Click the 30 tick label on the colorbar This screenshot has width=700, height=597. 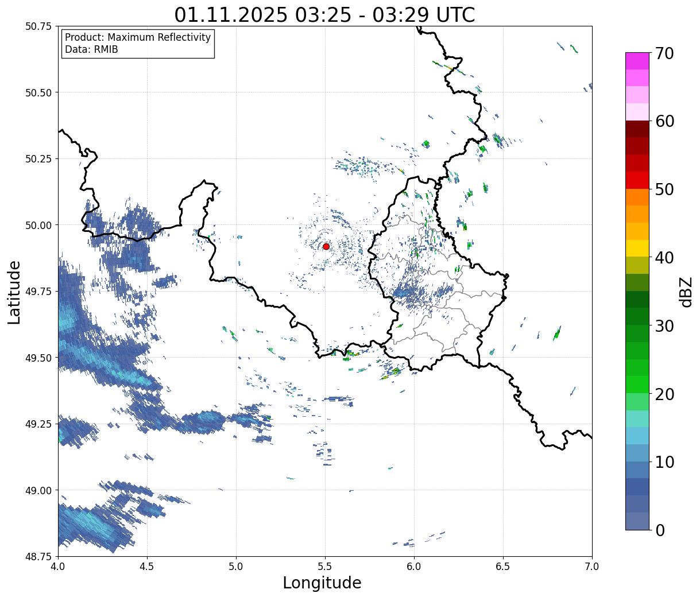[664, 325]
